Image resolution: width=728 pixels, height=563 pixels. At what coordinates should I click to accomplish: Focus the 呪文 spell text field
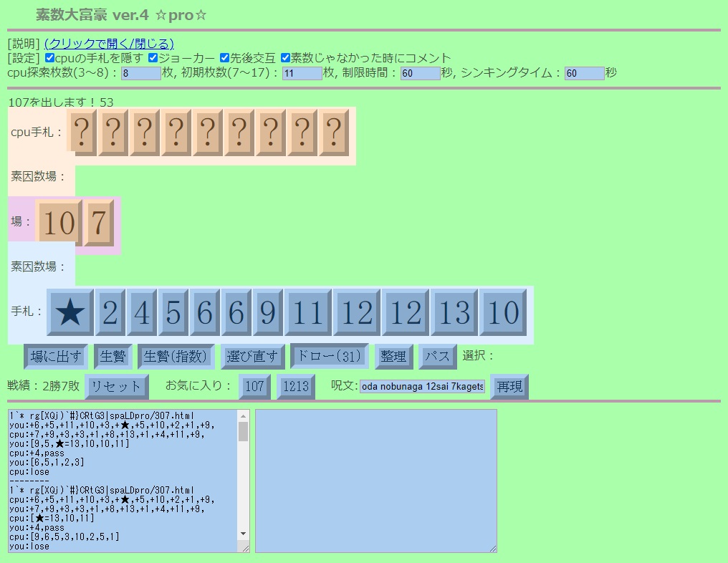(x=423, y=387)
